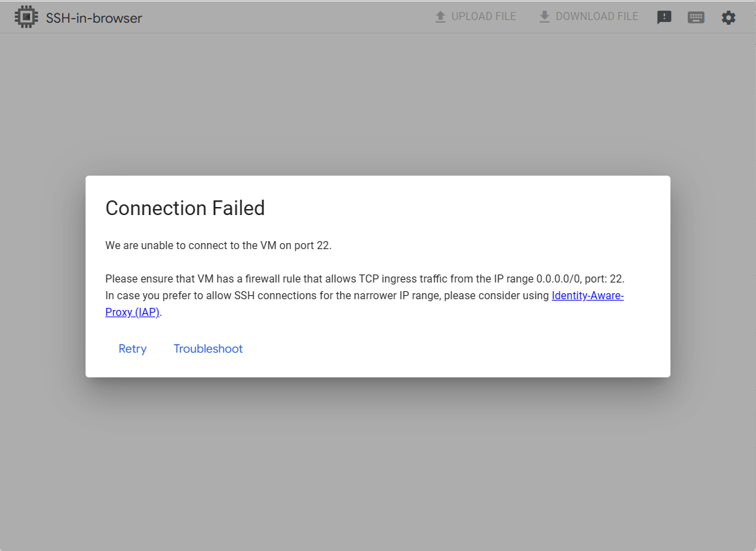Open the settings gear icon
Image resolution: width=756 pixels, height=551 pixels.
(728, 17)
